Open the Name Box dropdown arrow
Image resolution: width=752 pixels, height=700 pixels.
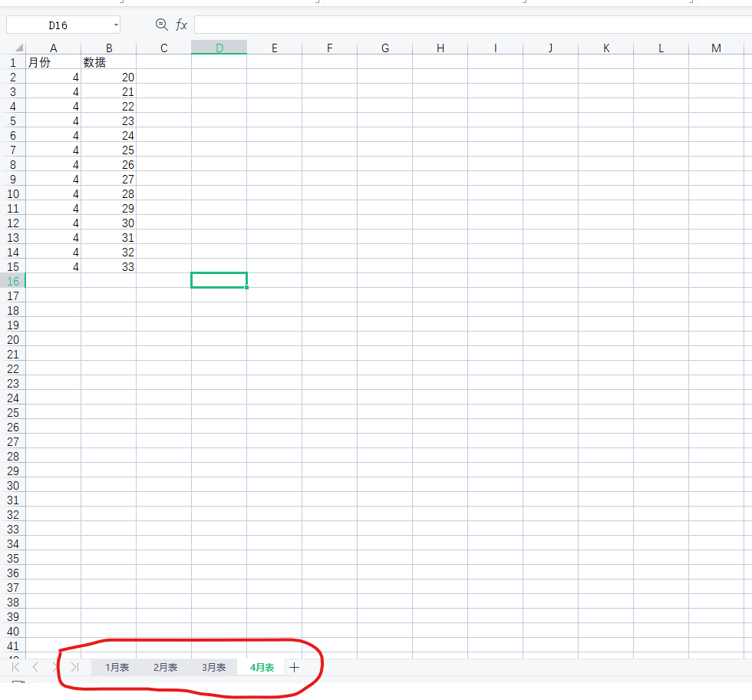(x=116, y=25)
